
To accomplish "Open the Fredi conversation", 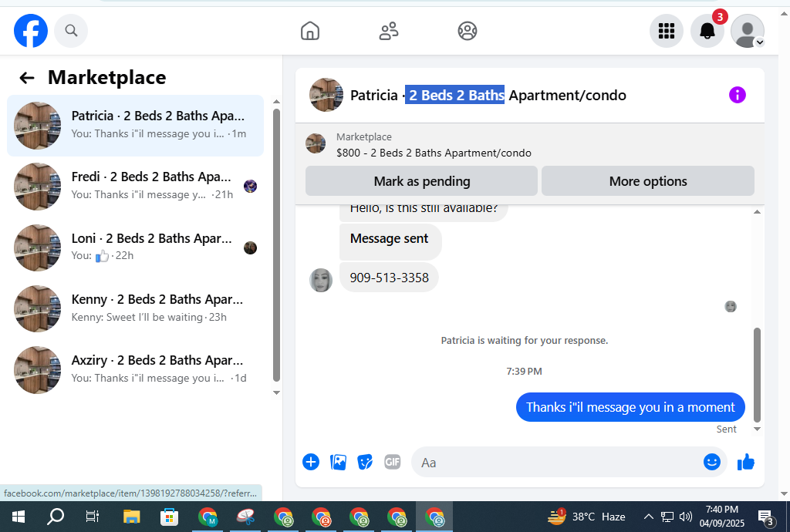I will click(x=135, y=187).
